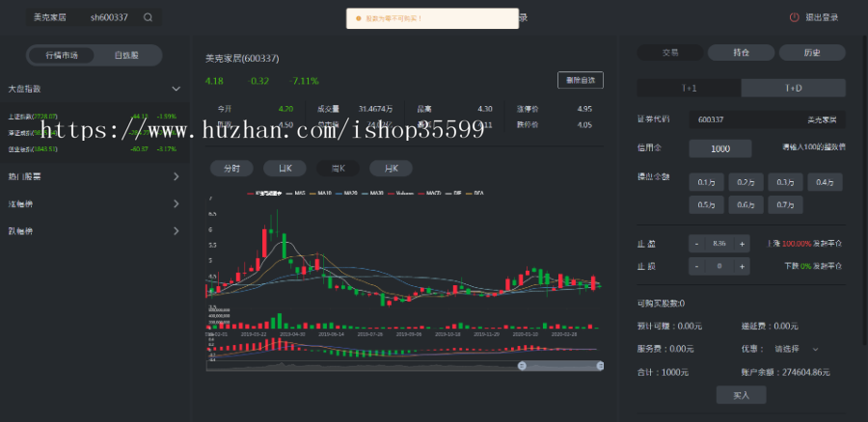Toggle the Volumn legend series
The height and width of the screenshot is (422, 868).
pyautogui.click(x=400, y=194)
